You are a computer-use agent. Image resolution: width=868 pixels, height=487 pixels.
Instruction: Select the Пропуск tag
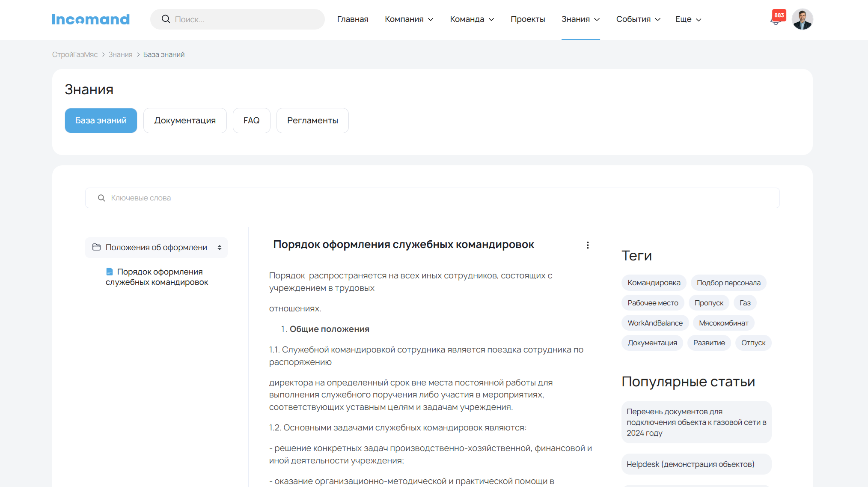tap(709, 303)
